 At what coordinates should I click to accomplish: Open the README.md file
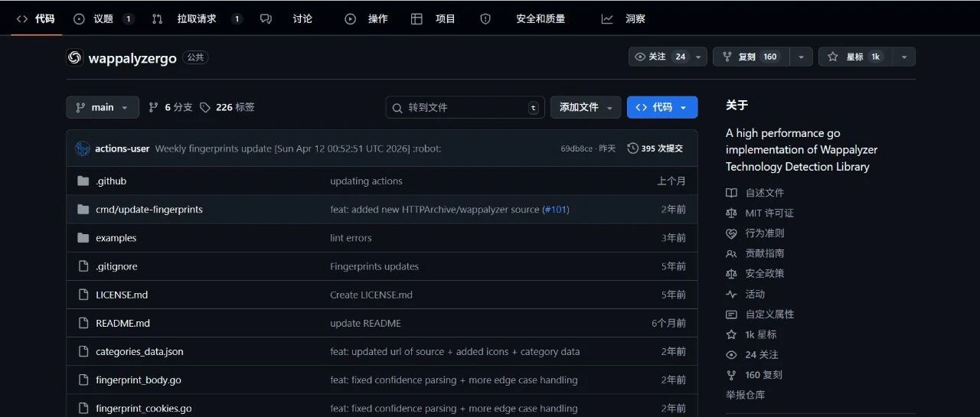click(x=122, y=323)
